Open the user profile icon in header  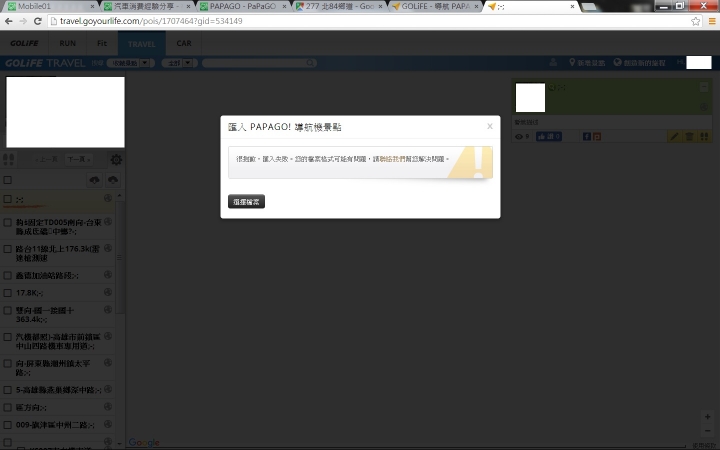(553, 62)
